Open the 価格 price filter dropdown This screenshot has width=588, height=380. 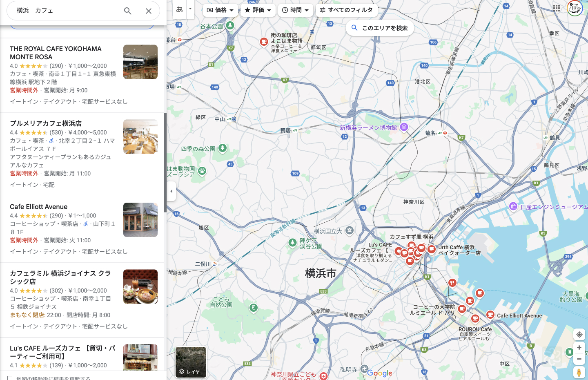click(x=220, y=10)
